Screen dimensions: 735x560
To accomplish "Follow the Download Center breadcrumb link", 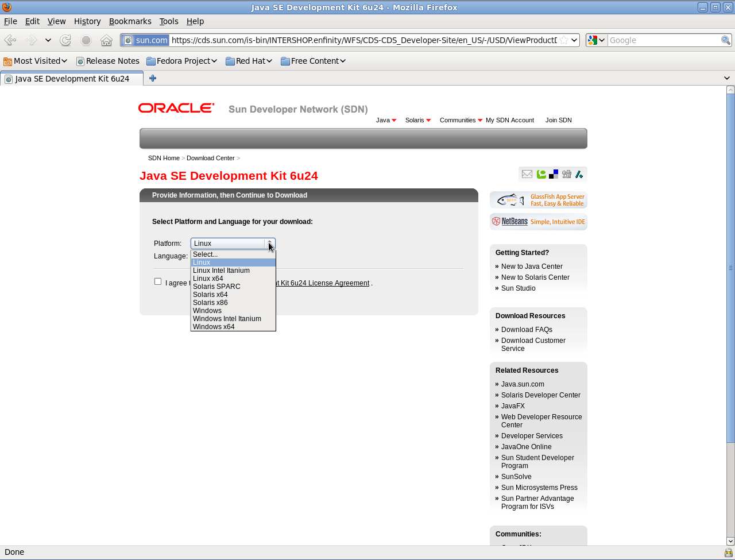I will [x=211, y=158].
